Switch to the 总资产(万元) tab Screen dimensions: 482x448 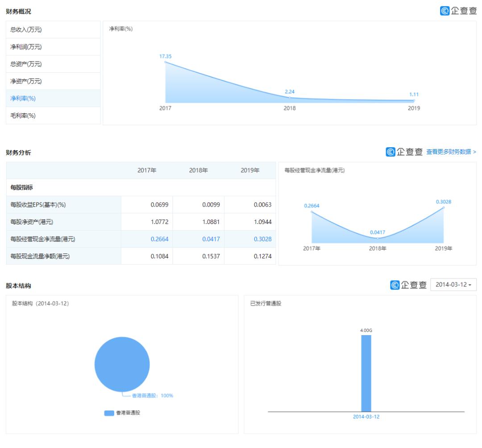(53, 64)
